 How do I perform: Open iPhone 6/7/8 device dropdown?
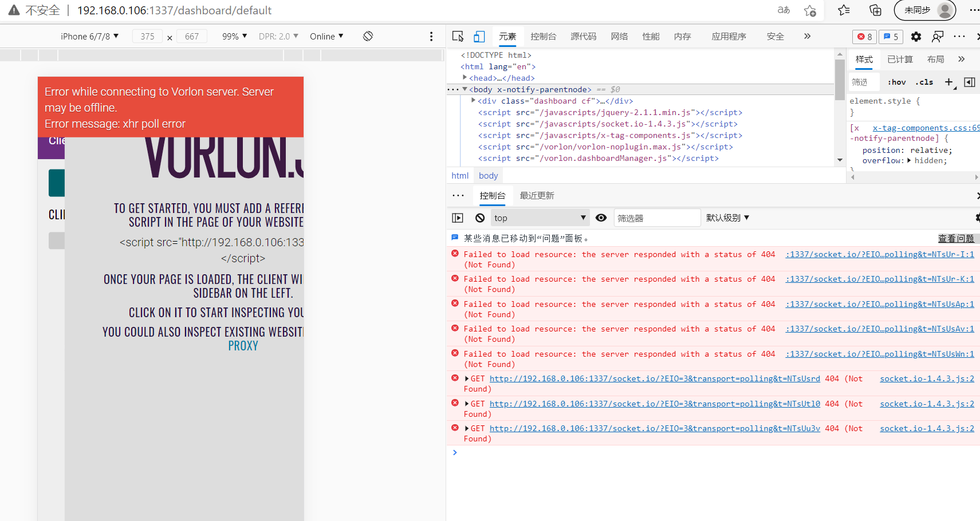[x=89, y=36]
